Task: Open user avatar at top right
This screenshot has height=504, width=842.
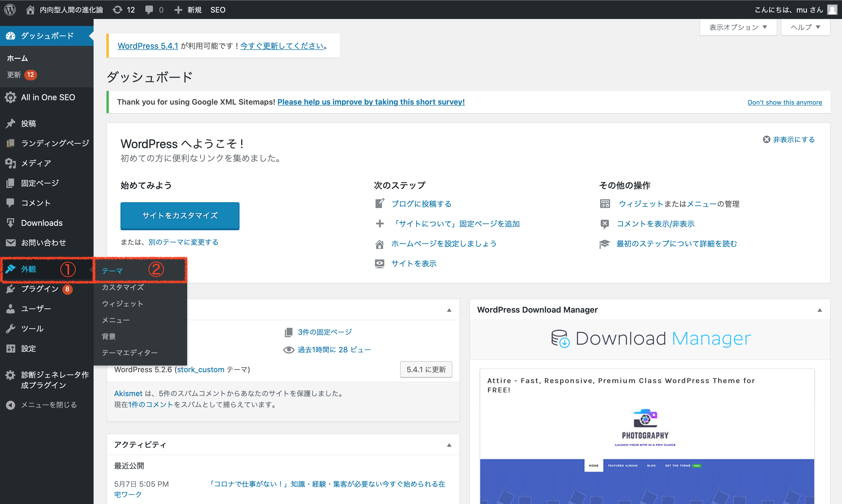Action: (832, 10)
